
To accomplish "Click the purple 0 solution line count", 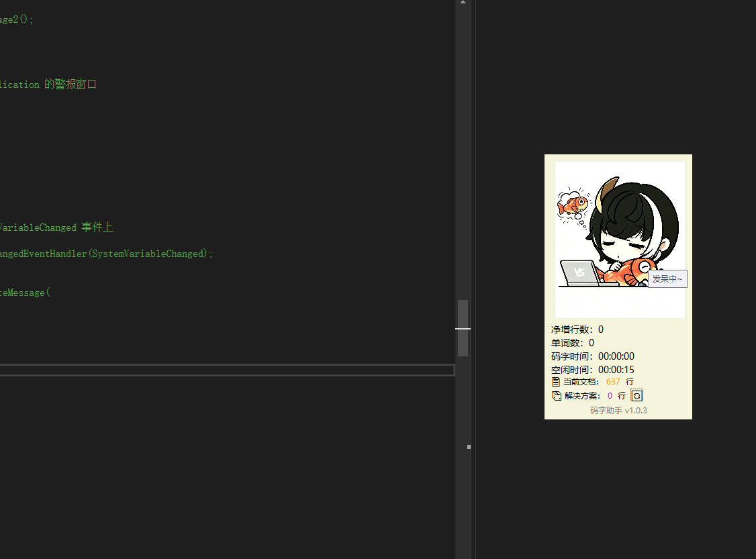I will (610, 396).
